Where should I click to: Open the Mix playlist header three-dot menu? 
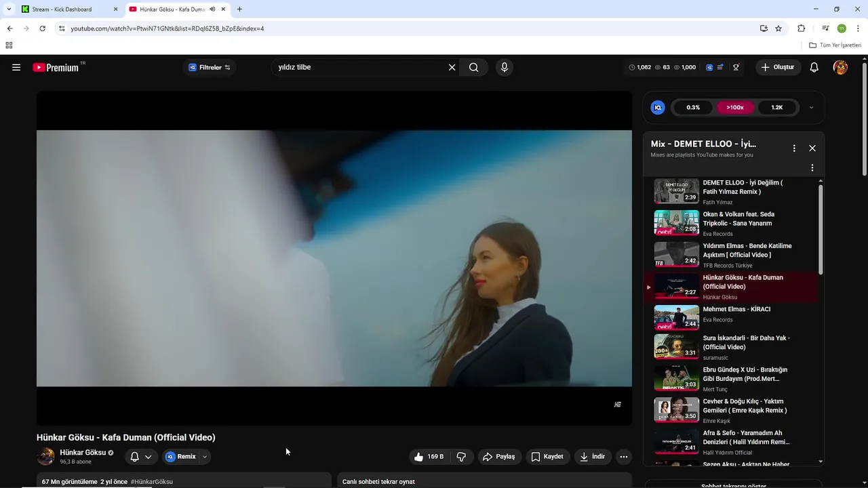pyautogui.click(x=794, y=148)
